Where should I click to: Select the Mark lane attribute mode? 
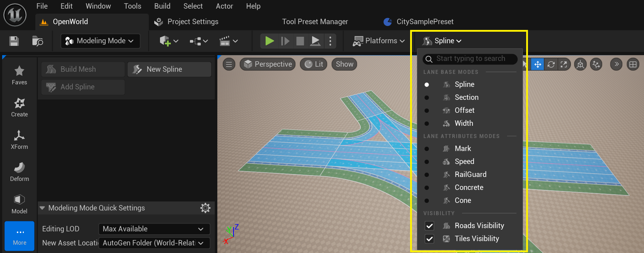point(470,148)
